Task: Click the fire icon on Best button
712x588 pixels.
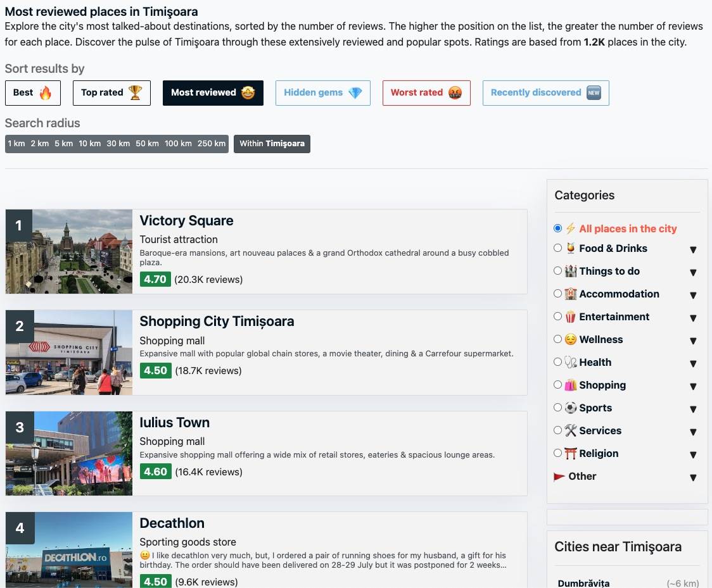Action: (46, 93)
